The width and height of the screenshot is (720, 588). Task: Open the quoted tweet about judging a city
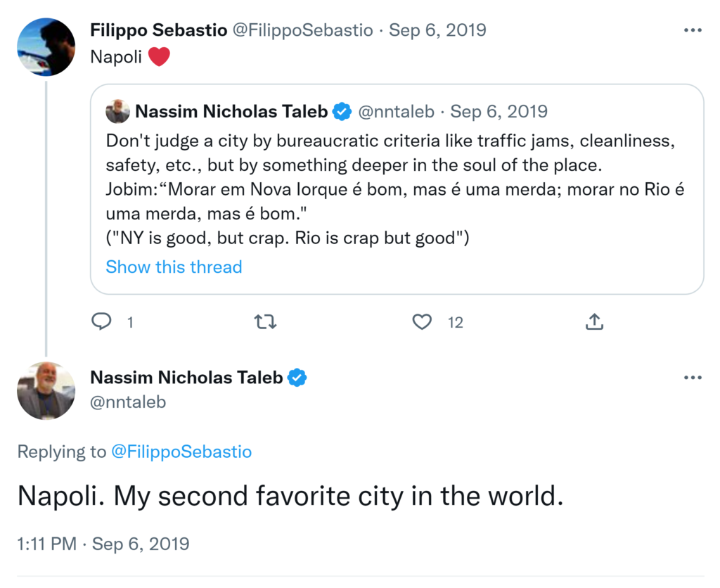click(x=394, y=190)
